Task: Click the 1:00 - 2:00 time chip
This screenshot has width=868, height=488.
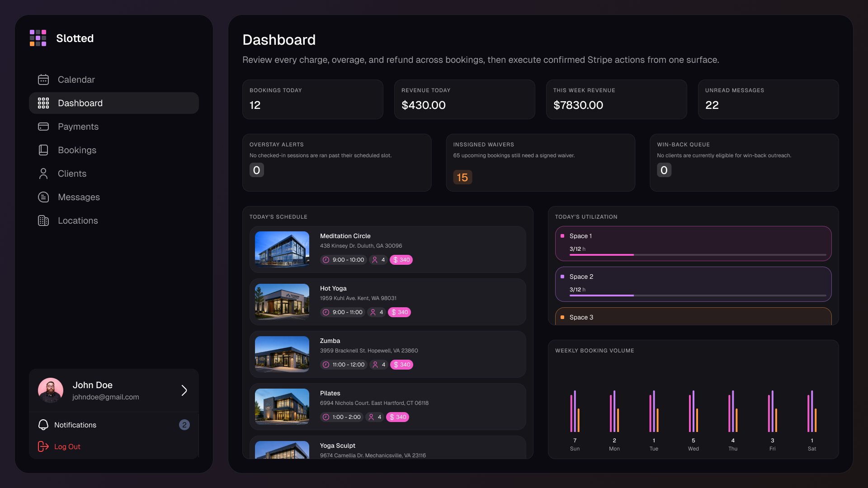Action: [x=342, y=417]
